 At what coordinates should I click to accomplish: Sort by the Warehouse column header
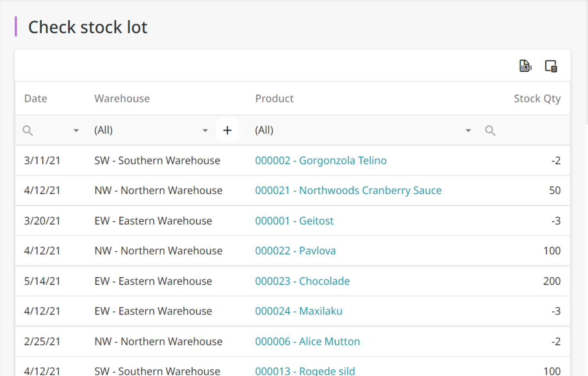pos(122,98)
